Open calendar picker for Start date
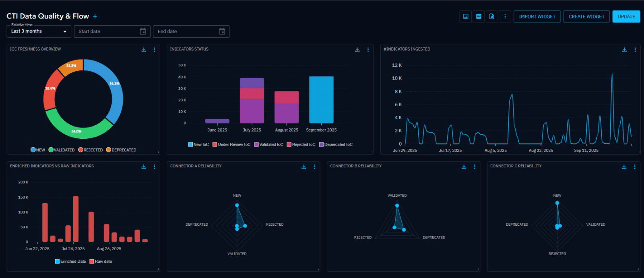Screen dimensions: 644x278 (143, 31)
